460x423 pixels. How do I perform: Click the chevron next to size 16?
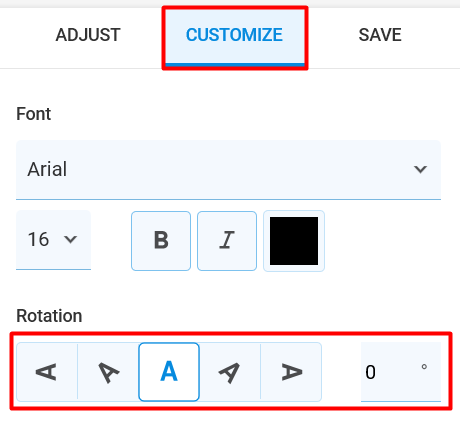[x=70, y=239]
